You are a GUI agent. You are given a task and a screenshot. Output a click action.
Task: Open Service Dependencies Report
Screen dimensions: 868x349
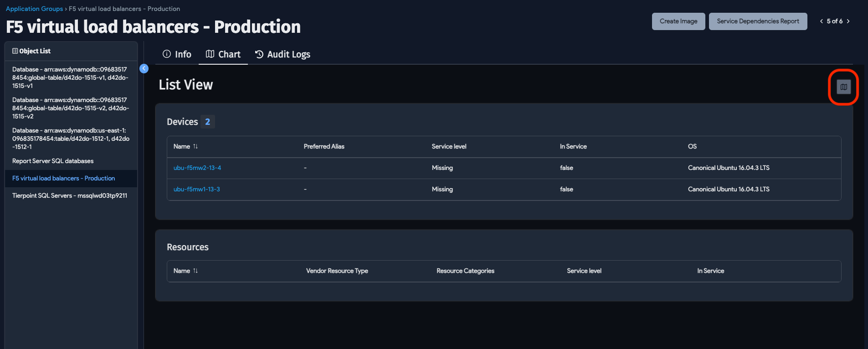coord(758,21)
